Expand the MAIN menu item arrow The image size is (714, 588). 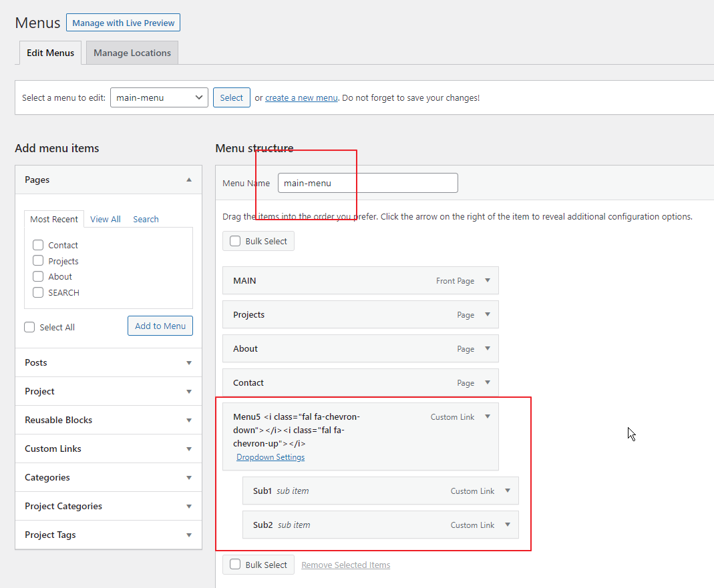(x=488, y=280)
